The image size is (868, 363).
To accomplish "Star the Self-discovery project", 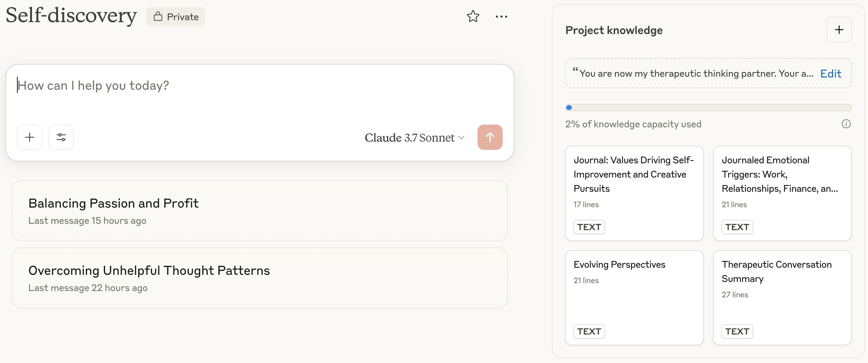I will coord(473,17).
